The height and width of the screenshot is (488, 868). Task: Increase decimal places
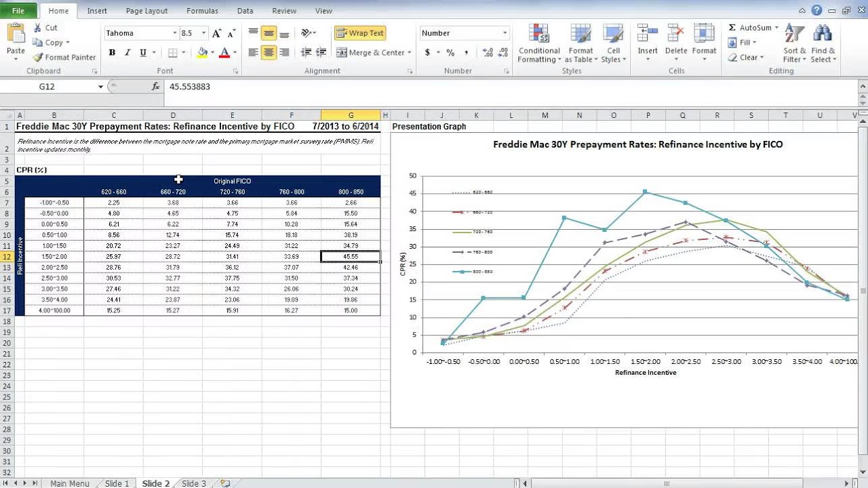pyautogui.click(x=488, y=53)
